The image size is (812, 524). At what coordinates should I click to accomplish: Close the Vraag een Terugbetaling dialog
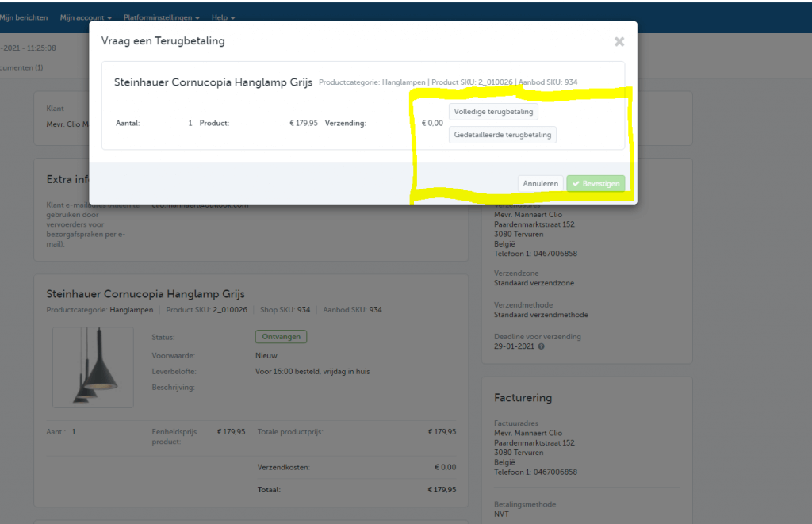coord(619,41)
